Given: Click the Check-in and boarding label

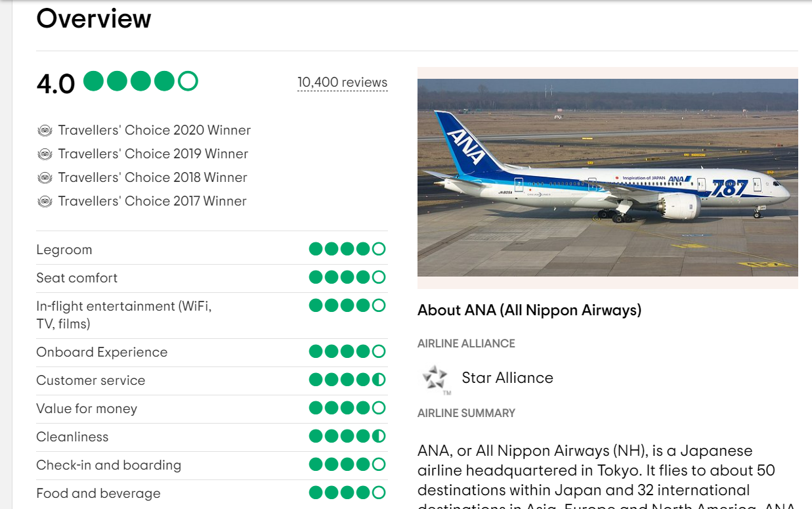Looking at the screenshot, I should click(x=108, y=465).
